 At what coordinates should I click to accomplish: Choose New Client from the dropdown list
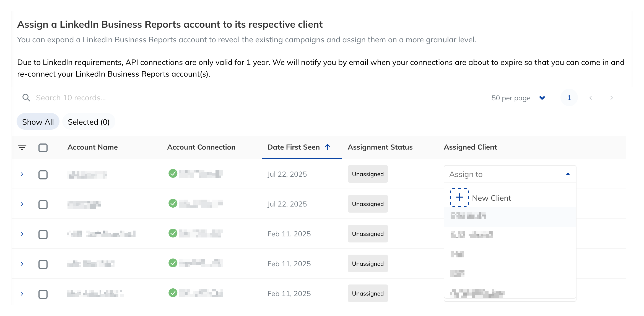click(510, 198)
